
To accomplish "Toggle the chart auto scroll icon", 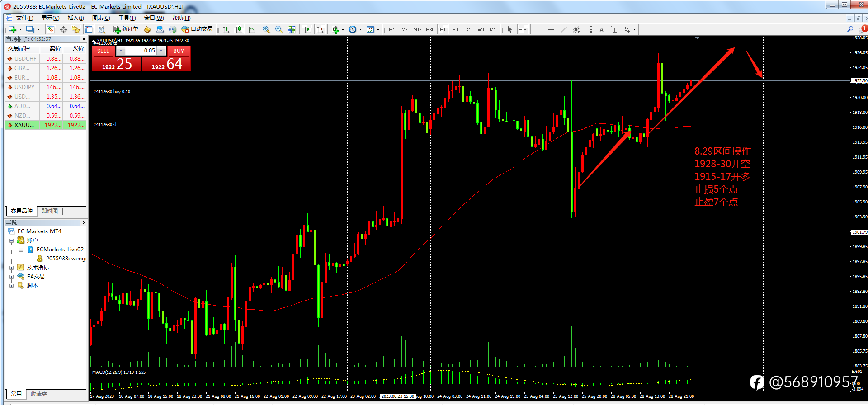I will [x=307, y=29].
